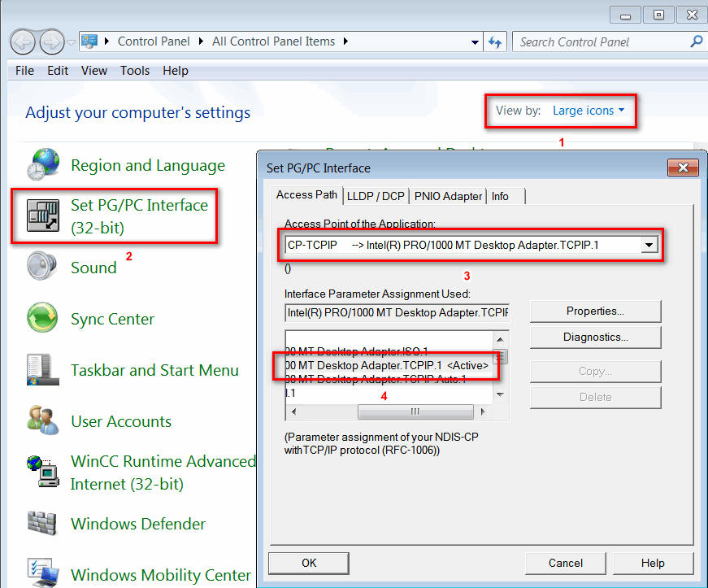Click the Control Panel address bar icon
The image size is (708, 588).
(89, 41)
